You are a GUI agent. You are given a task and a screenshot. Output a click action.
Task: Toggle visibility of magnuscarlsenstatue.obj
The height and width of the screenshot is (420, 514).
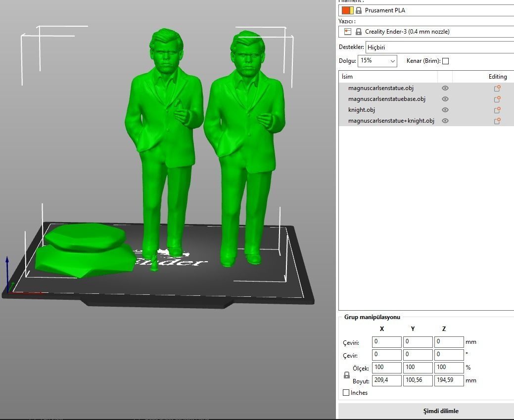point(445,88)
